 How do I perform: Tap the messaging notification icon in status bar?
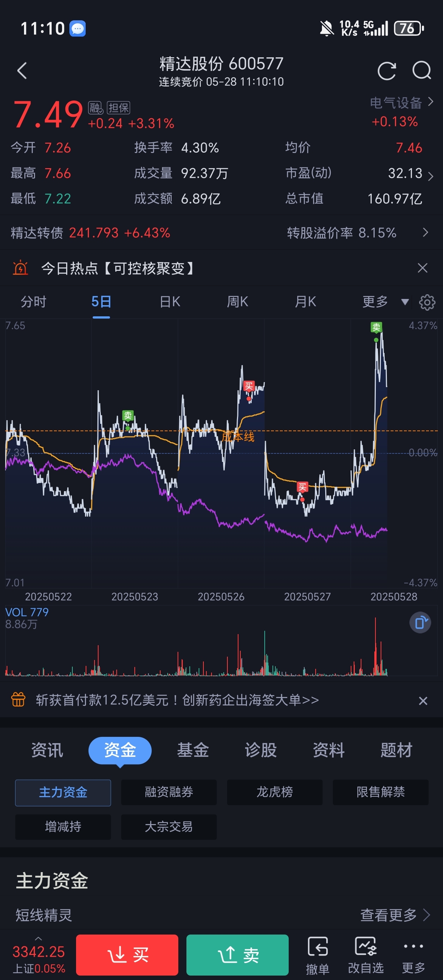pyautogui.click(x=78, y=28)
